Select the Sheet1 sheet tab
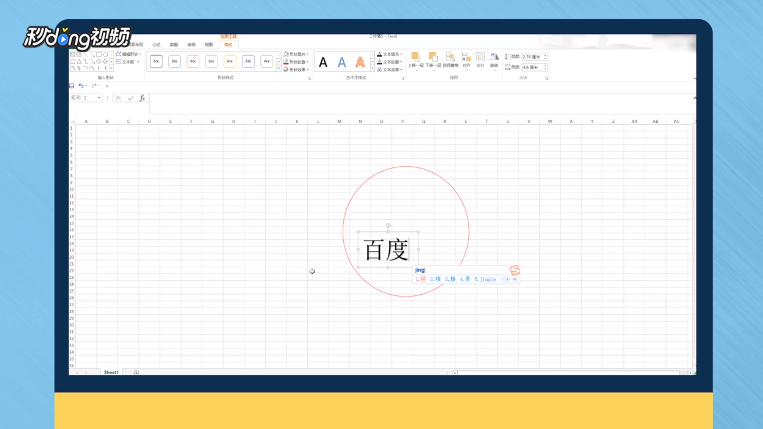Viewport: 763px width, 429px height. (111, 372)
